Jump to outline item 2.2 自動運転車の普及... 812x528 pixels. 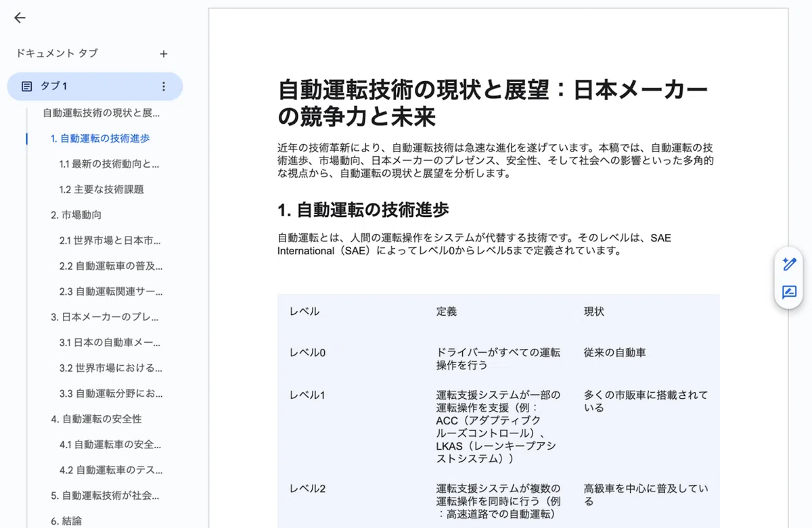(x=111, y=267)
